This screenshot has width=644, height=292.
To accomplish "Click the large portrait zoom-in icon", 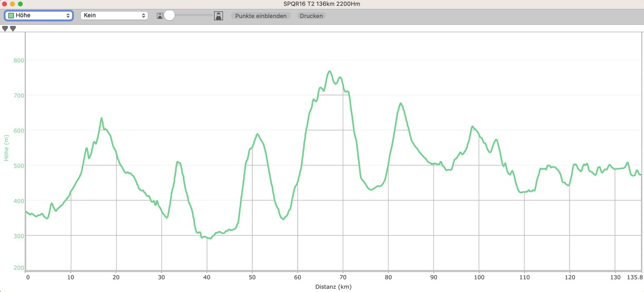I will (219, 16).
